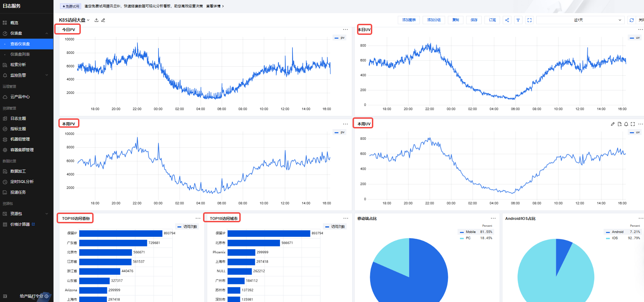Click 添加分组 button
The height and width of the screenshot is (302, 644).
[x=434, y=20]
